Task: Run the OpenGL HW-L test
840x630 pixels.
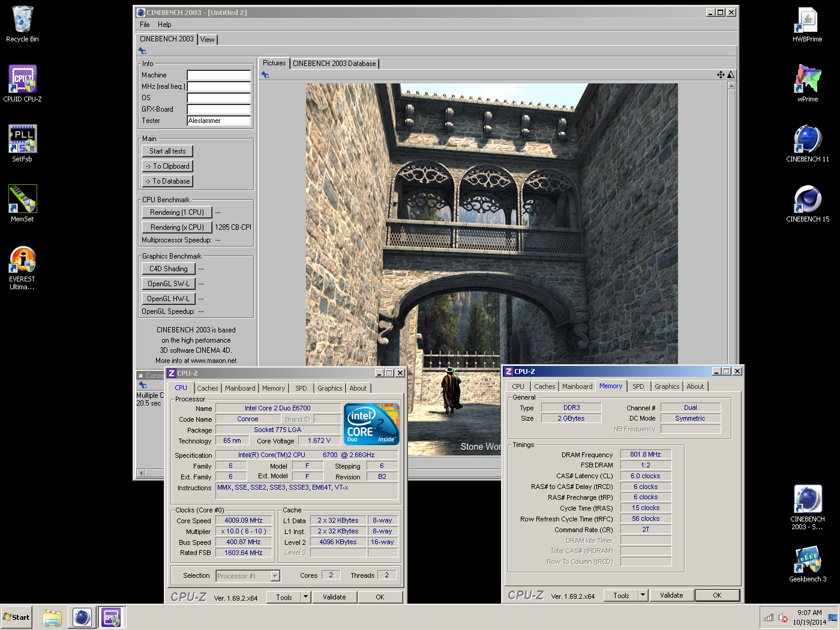Action: click(169, 299)
